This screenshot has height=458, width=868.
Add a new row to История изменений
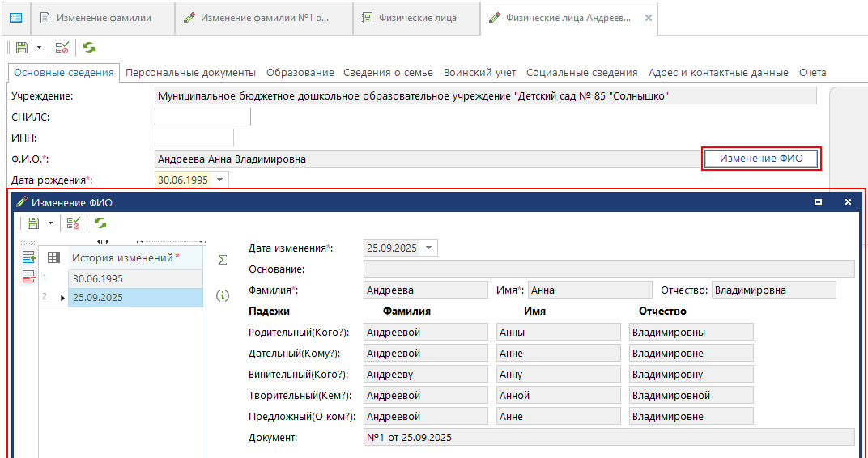pyautogui.click(x=29, y=258)
